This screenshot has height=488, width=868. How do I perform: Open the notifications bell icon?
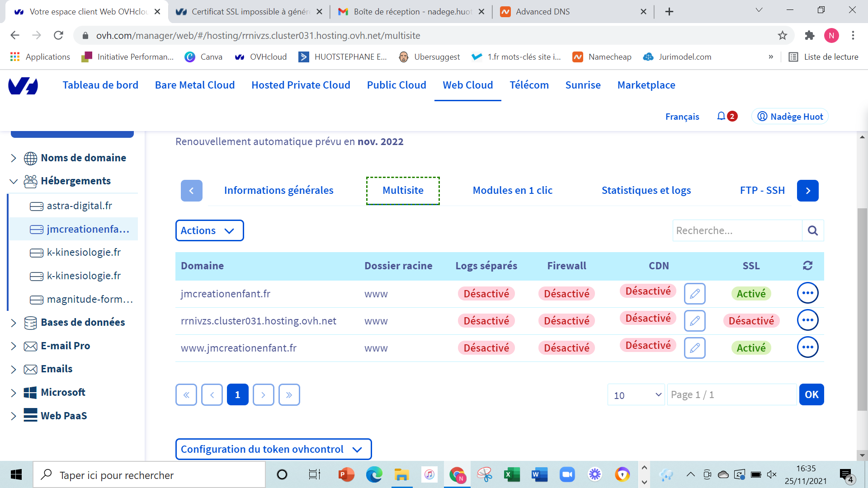click(x=721, y=116)
